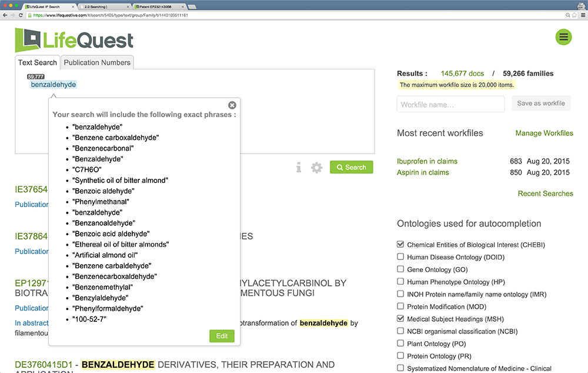This screenshot has width=588, height=373.
Task: Click the 145,677 docs results link
Action: pos(462,74)
